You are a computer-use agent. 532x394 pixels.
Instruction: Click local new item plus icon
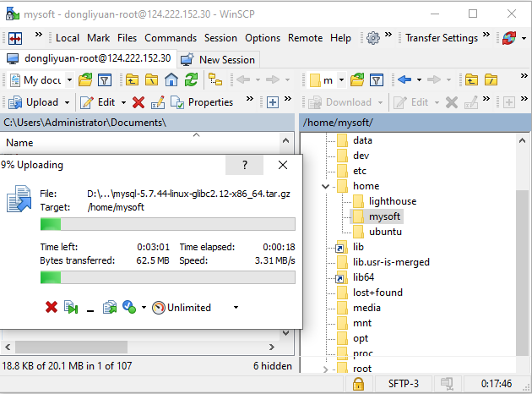[x=273, y=102]
